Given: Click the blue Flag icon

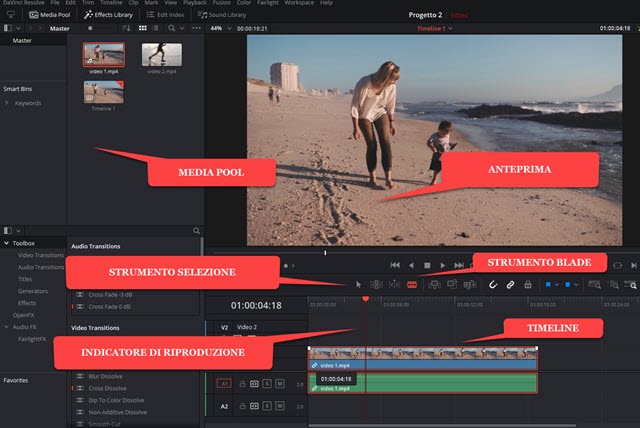Looking at the screenshot, I should (x=548, y=284).
